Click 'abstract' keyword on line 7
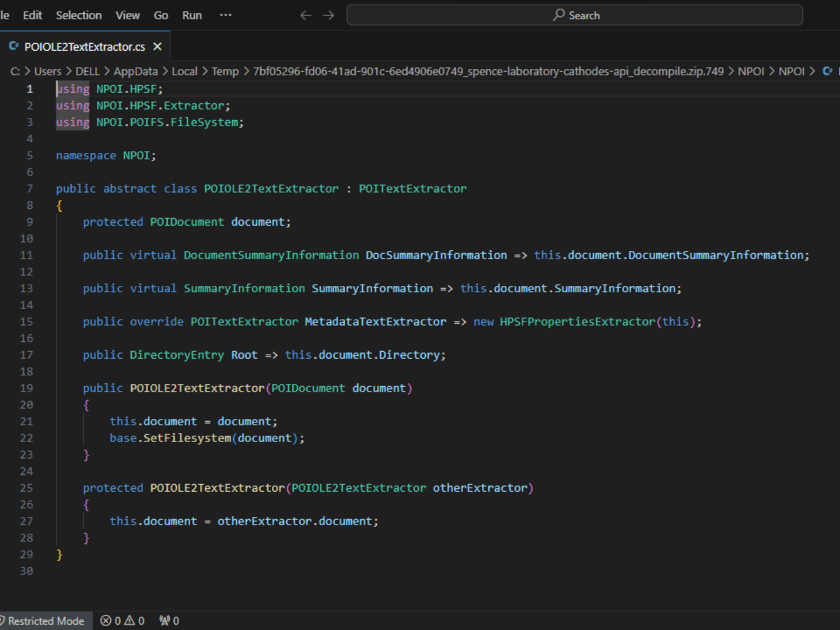Screen dimensions: 840x630 tap(130, 188)
